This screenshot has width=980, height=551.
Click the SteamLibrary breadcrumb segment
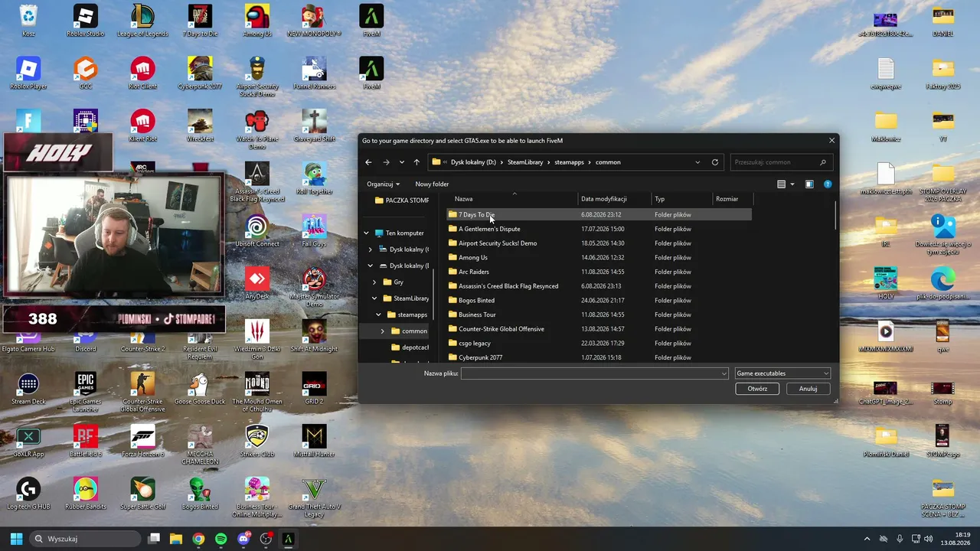525,162
